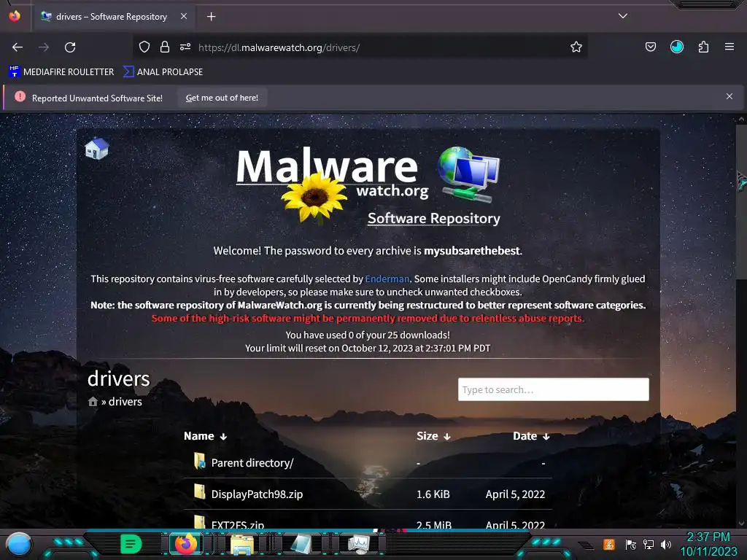Dismiss the unwanted software warning bar
Screen dimensions: 747x560
tap(729, 96)
